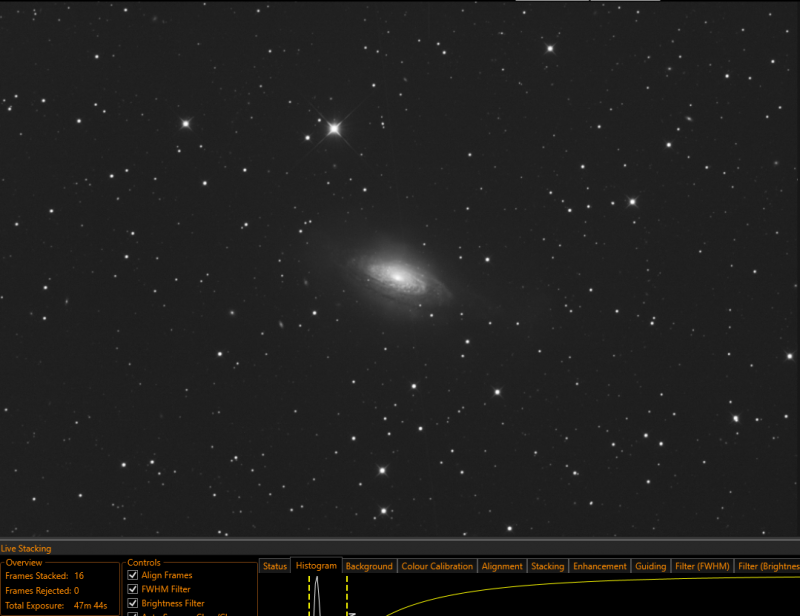This screenshot has height=616, width=800.
Task: Click the Controls group label
Action: tap(144, 562)
